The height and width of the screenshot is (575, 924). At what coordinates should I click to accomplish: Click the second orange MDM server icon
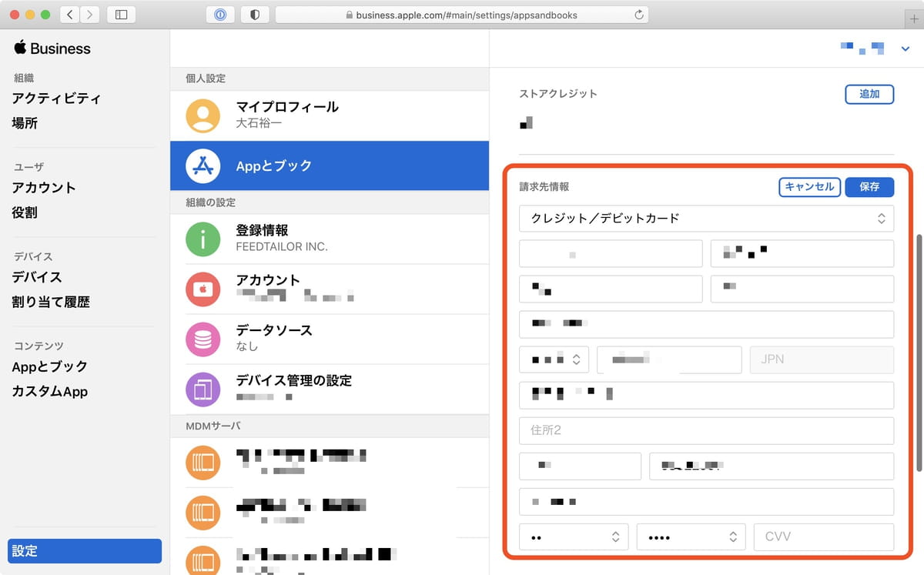(x=203, y=512)
